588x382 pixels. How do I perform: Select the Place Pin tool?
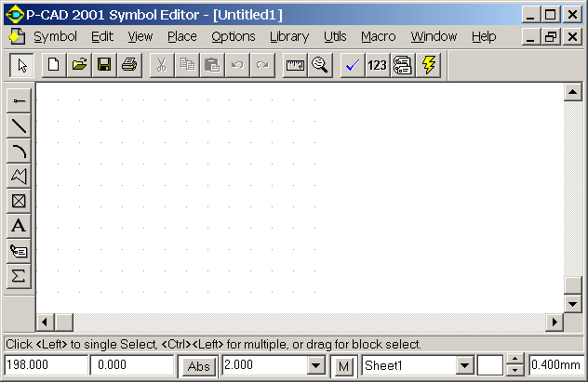tap(19, 100)
